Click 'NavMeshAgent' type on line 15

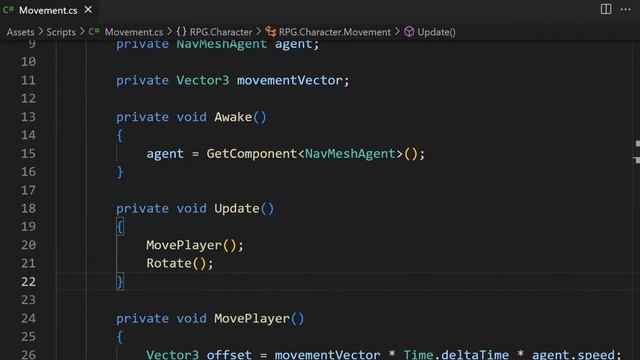[x=351, y=154]
